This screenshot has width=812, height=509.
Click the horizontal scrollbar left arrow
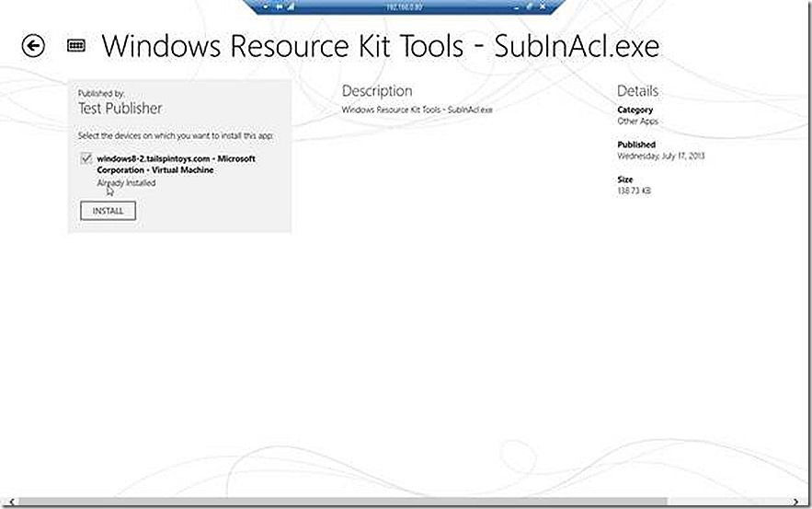(12, 502)
